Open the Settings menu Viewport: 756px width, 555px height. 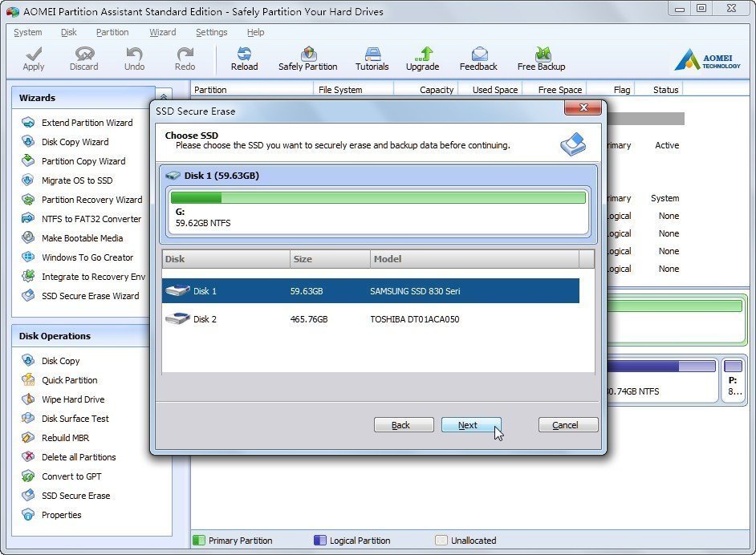(x=211, y=32)
